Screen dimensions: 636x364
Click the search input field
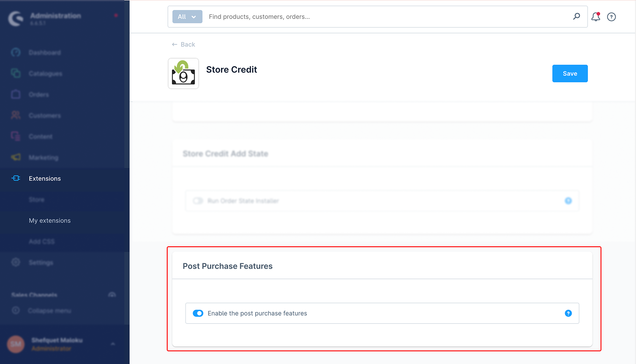click(385, 17)
